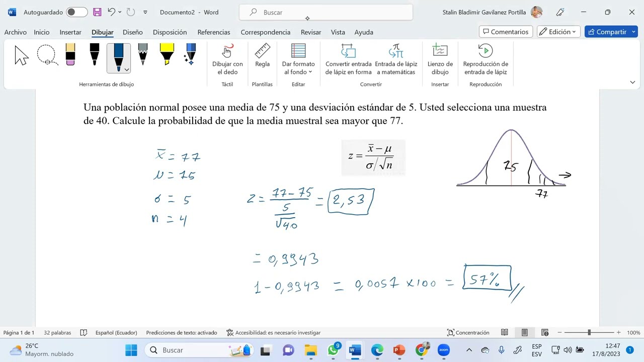Pick the yellow highlighter tool

pyautogui.click(x=167, y=54)
